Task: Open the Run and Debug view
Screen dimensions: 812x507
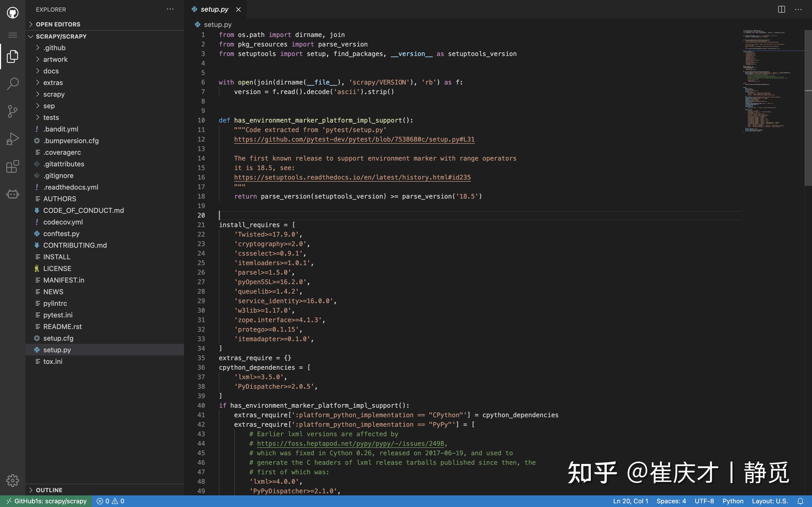Action: point(12,138)
